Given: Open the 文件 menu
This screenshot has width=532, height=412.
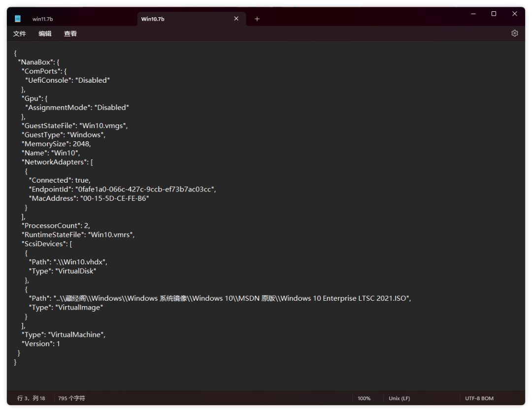Looking at the screenshot, I should coord(20,33).
